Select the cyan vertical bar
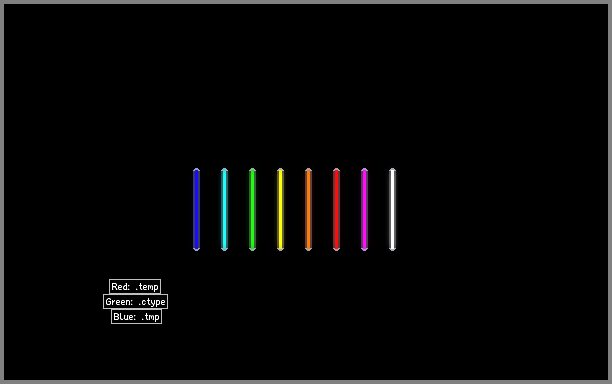The height and width of the screenshot is (384, 612). [224, 210]
